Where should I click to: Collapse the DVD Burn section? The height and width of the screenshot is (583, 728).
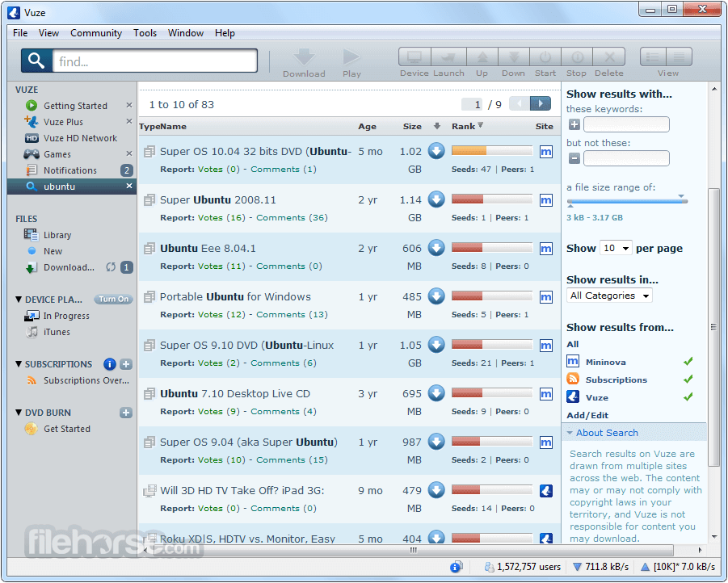pos(19,412)
